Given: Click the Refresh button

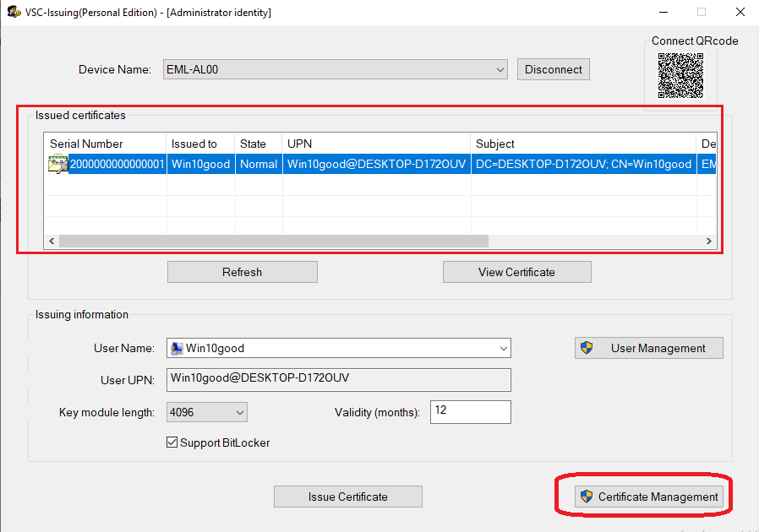Looking at the screenshot, I should pyautogui.click(x=242, y=272).
